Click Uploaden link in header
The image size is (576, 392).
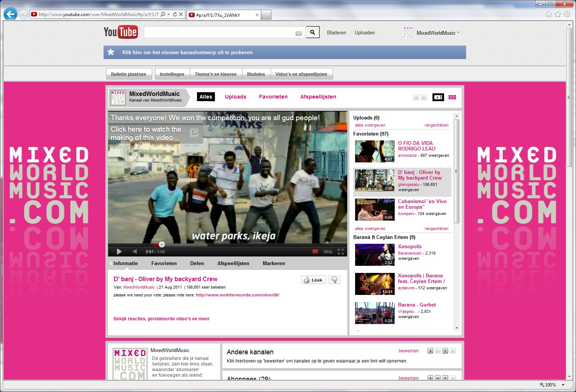pos(364,33)
